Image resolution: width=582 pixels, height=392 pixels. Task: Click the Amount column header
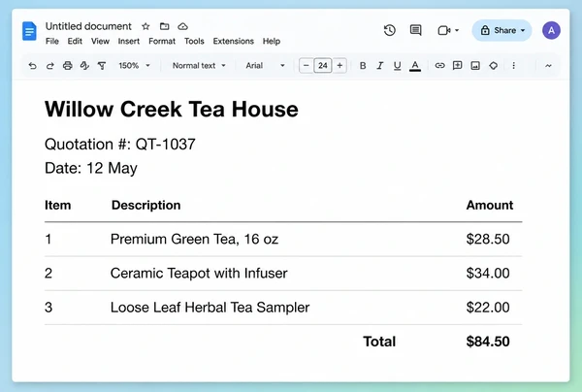(x=490, y=205)
